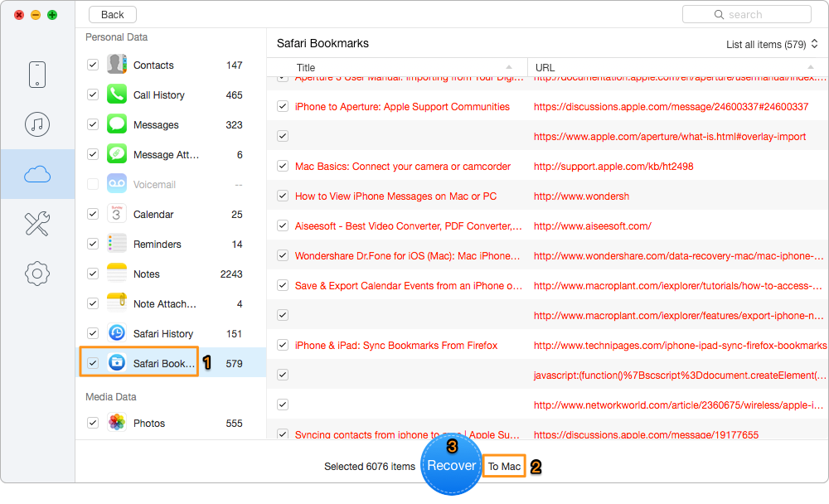829x504 pixels.
Task: Click the Notes icon
Action: click(x=117, y=274)
